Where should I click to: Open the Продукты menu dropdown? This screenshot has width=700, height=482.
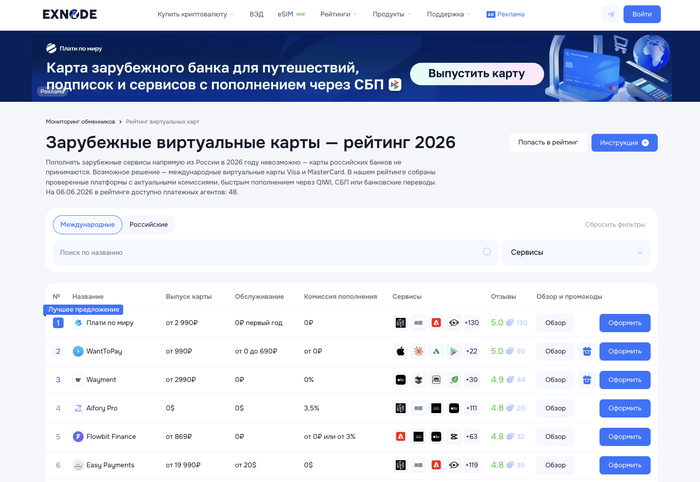pyautogui.click(x=392, y=14)
